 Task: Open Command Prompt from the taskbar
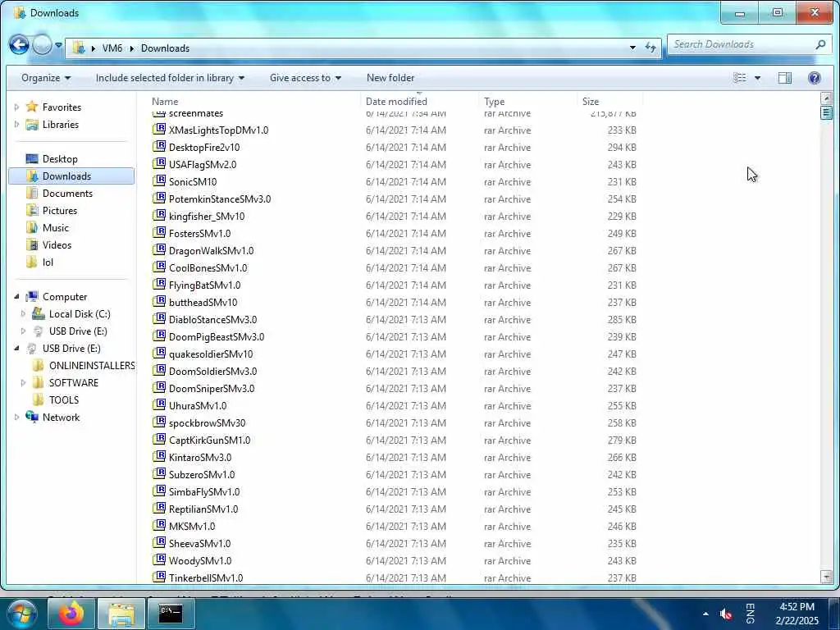click(x=171, y=614)
